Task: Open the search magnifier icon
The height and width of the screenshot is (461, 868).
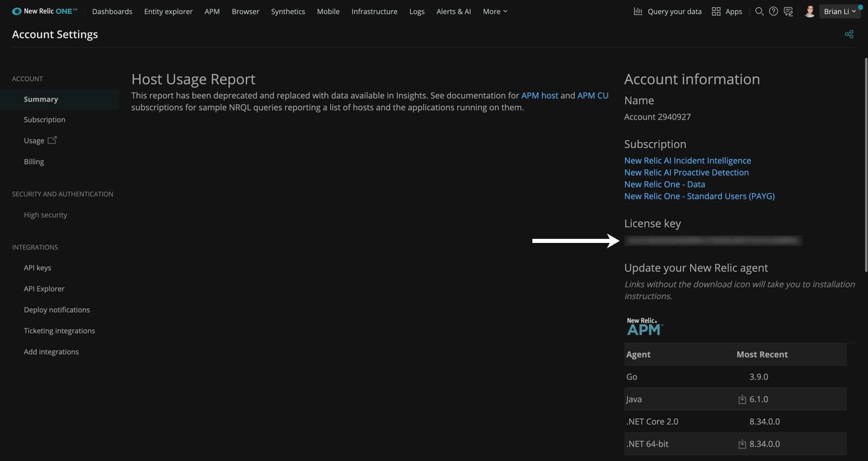Action: [x=759, y=11]
